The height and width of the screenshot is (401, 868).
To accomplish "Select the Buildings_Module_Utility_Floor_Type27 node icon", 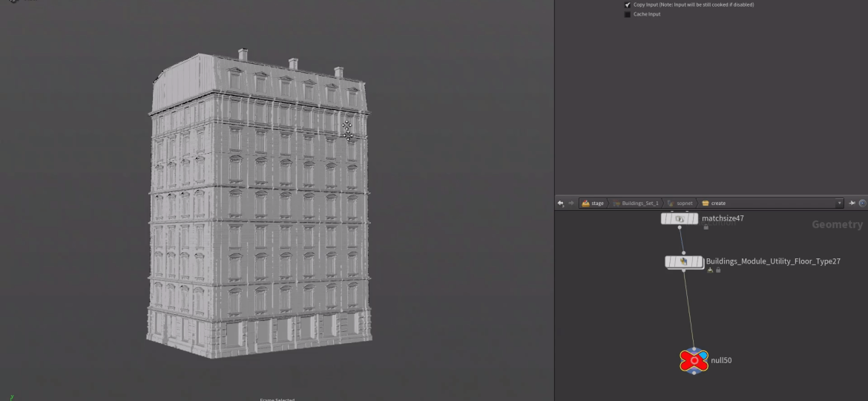I will click(x=684, y=261).
